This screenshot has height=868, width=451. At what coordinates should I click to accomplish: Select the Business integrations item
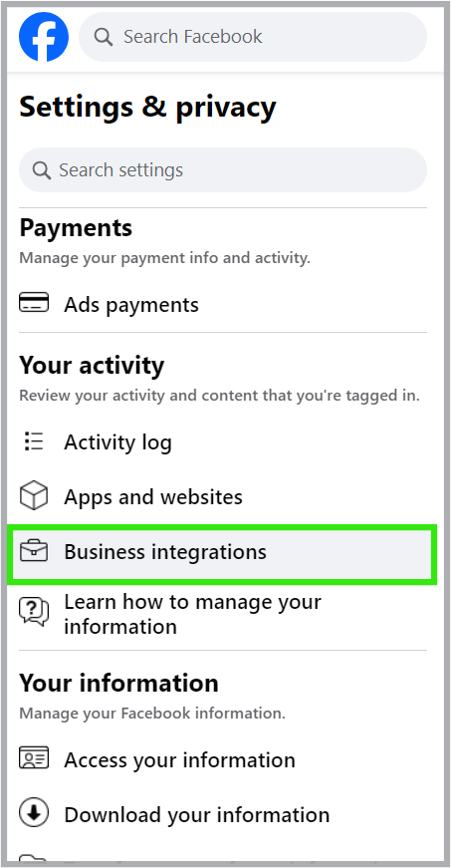click(222, 554)
